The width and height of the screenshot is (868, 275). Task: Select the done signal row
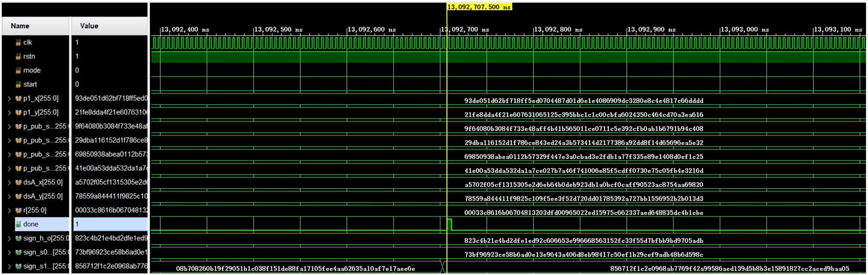(x=31, y=224)
